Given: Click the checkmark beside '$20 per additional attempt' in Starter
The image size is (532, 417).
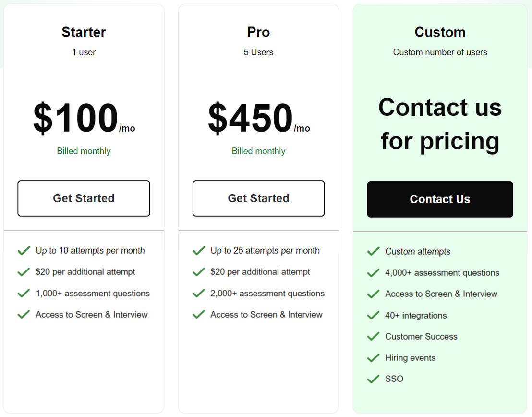Looking at the screenshot, I should (24, 272).
